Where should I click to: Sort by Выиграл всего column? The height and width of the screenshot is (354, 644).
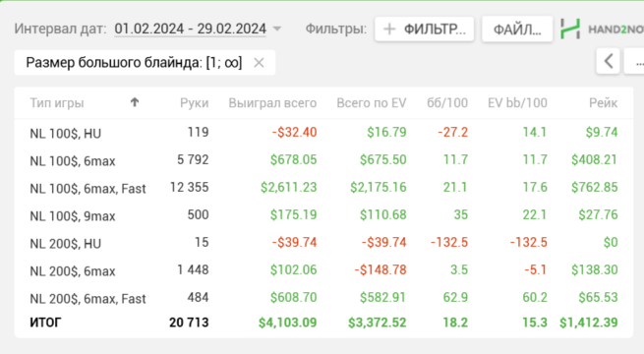click(x=272, y=102)
